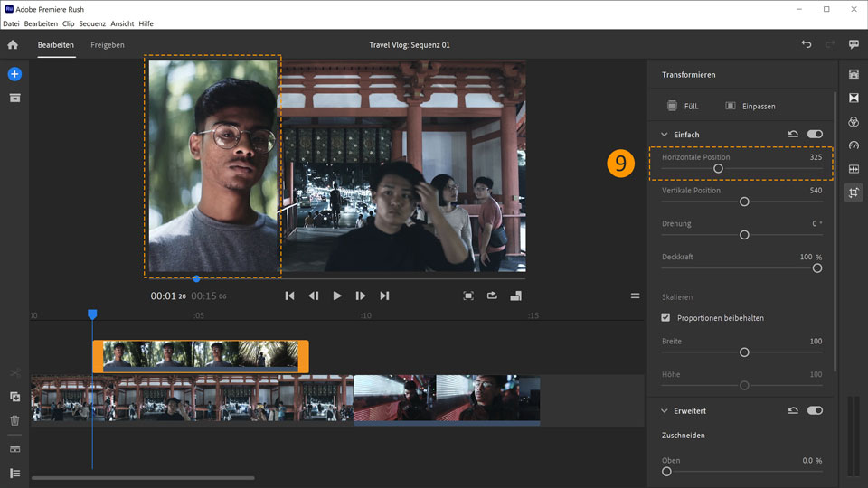Viewport: 868px width, 488px height.
Task: Click the horizontal timeline scrollbar
Action: pyautogui.click(x=143, y=478)
